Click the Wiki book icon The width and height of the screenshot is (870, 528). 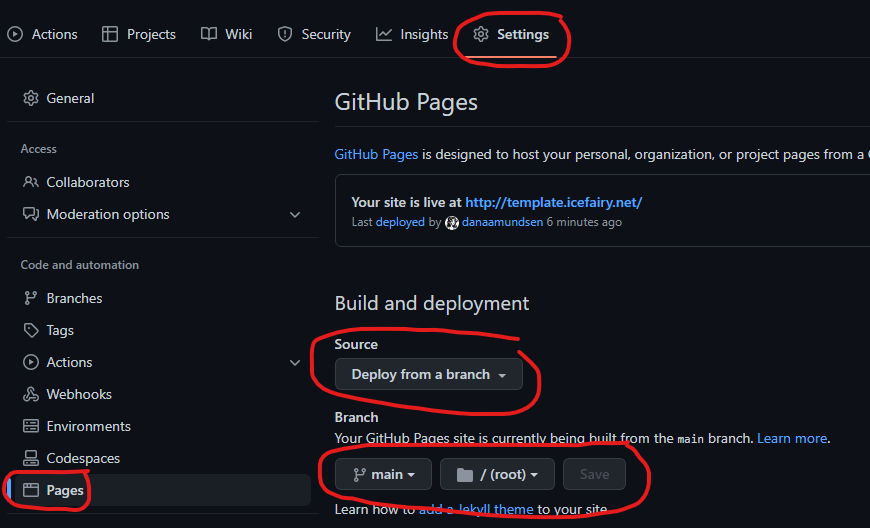[209, 34]
